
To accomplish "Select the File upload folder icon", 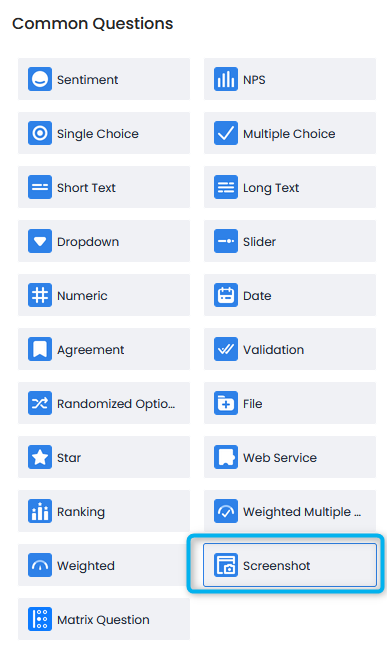I will (226, 403).
